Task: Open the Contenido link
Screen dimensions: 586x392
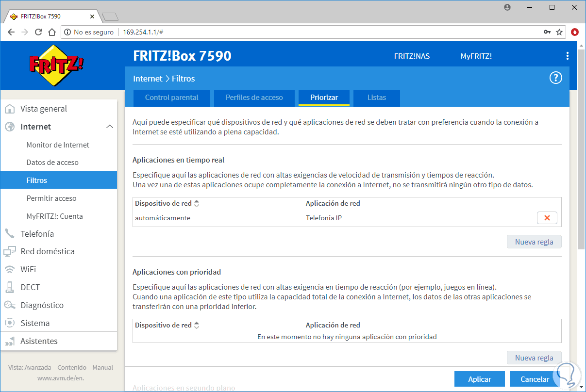Action: pos(72,367)
